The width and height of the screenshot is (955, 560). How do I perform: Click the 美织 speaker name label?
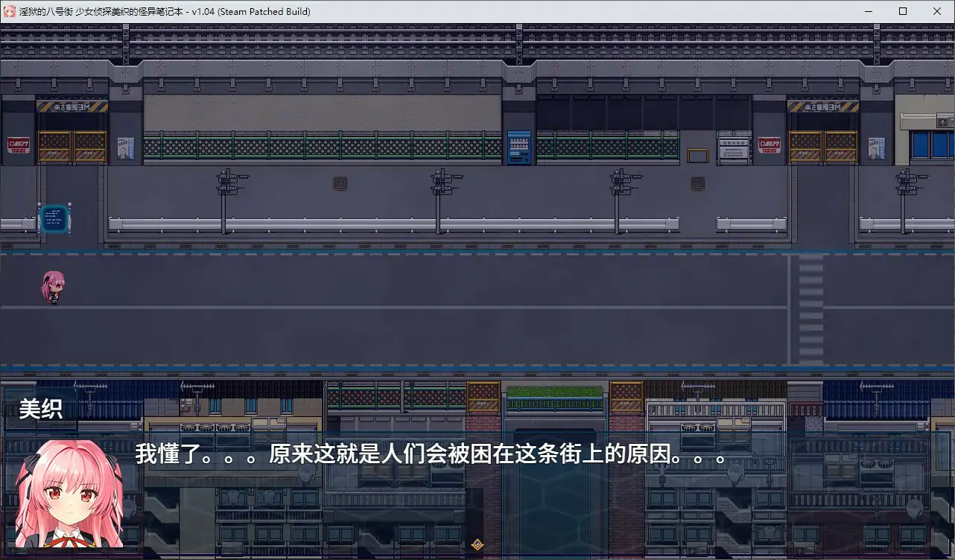[40, 409]
